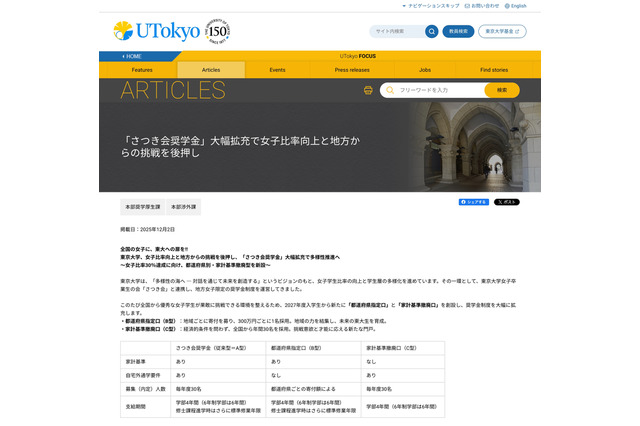This screenshot has height=426, width=640.
Task: Click the 募集（内定）人数 row label
Action: tap(145, 389)
